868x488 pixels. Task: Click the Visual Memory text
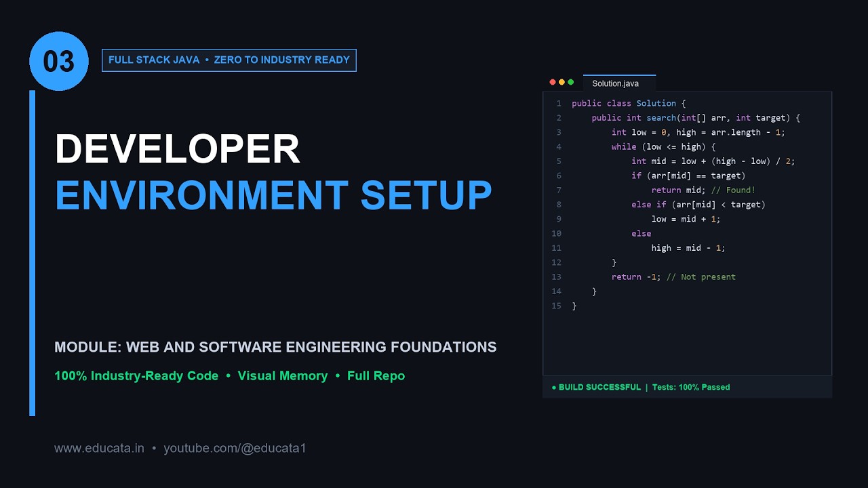coord(283,375)
